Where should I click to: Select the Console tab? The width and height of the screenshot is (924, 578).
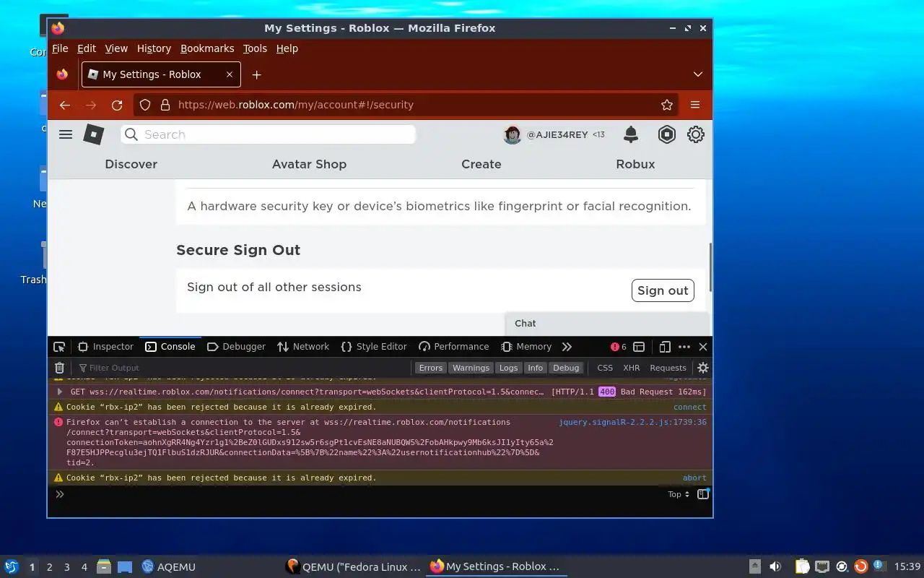tap(170, 347)
